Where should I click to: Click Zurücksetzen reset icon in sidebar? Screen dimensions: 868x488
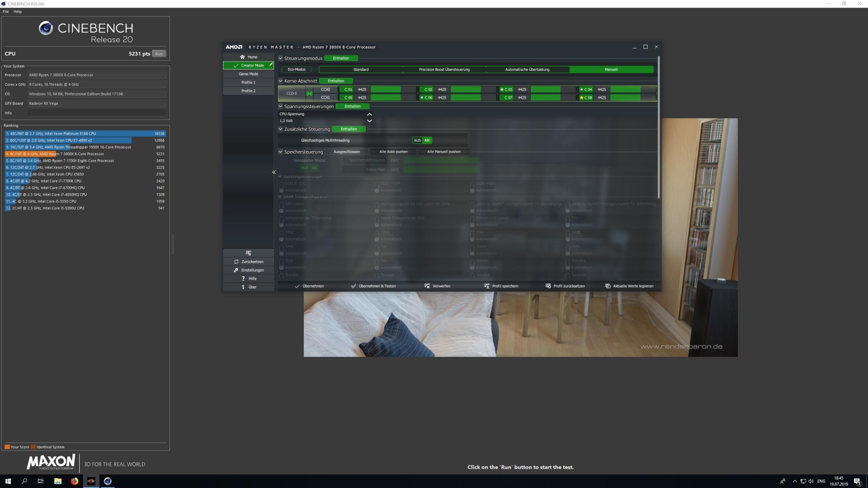pos(248,261)
